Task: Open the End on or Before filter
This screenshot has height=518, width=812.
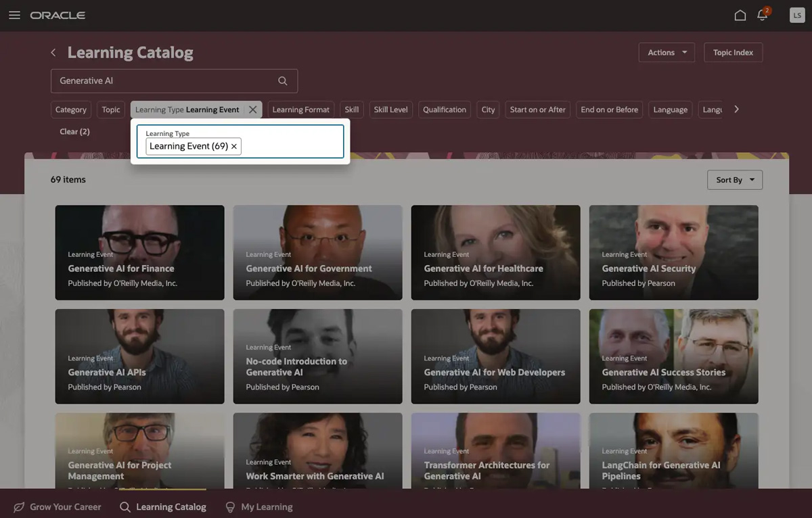Action: pos(610,110)
